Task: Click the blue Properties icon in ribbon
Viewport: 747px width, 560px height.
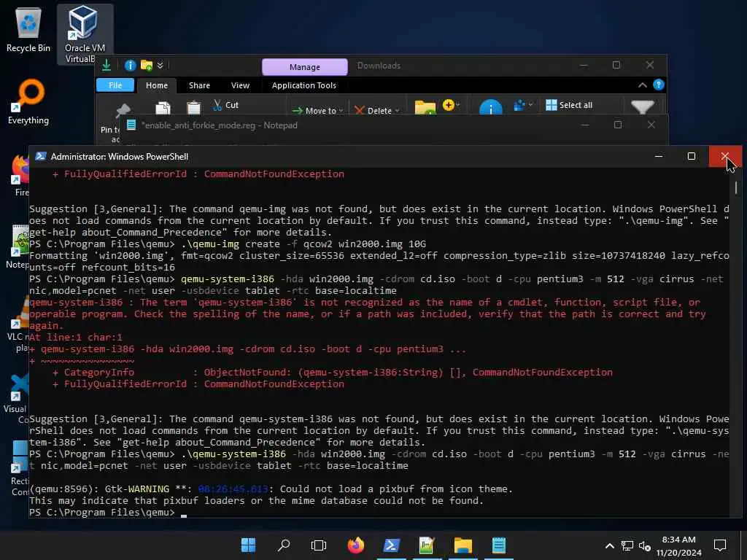Action: click(491, 108)
